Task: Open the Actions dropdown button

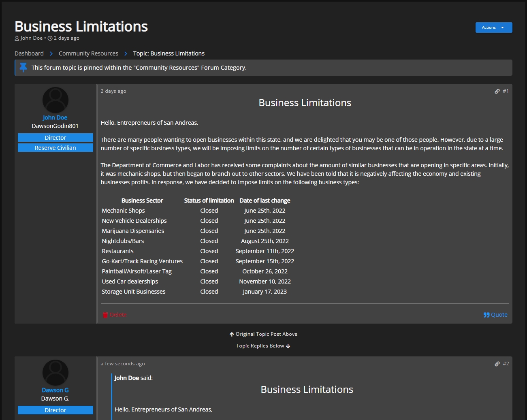Action: [493, 28]
